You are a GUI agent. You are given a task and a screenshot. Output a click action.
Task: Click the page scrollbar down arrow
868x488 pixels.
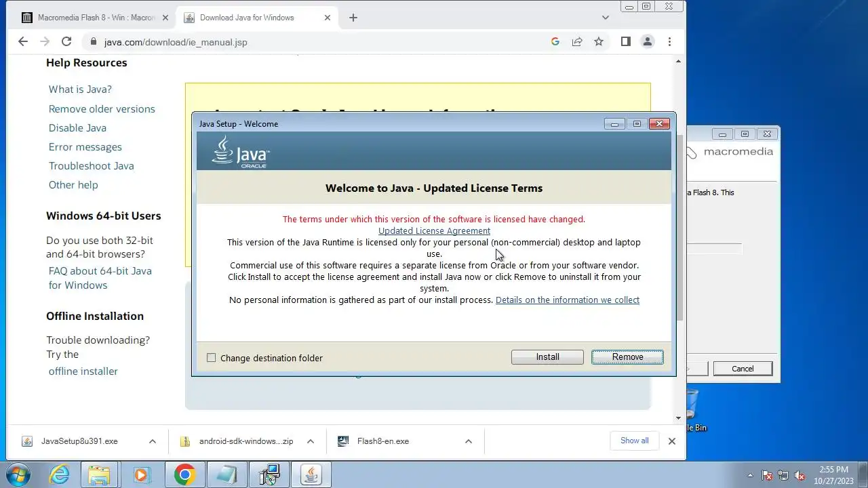tap(678, 418)
